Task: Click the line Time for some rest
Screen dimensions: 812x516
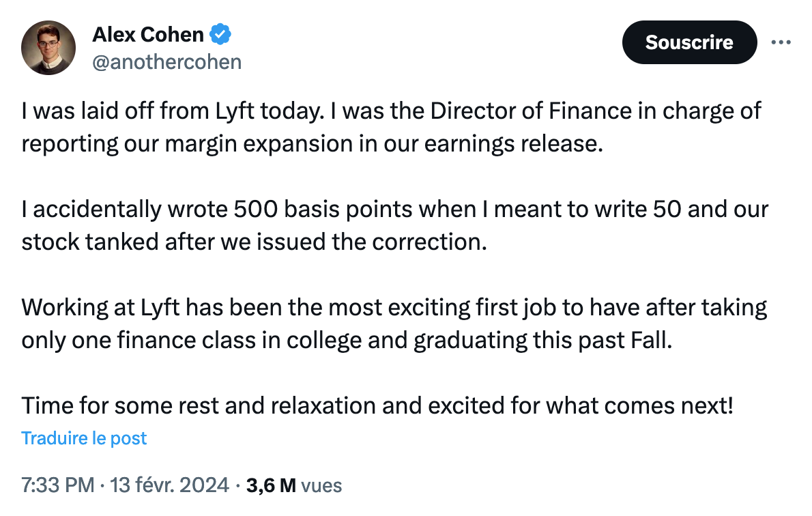Action: click(x=377, y=405)
